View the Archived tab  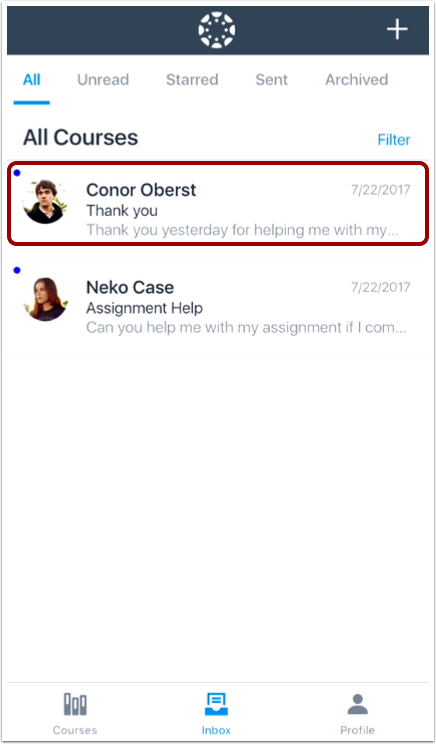click(x=357, y=79)
